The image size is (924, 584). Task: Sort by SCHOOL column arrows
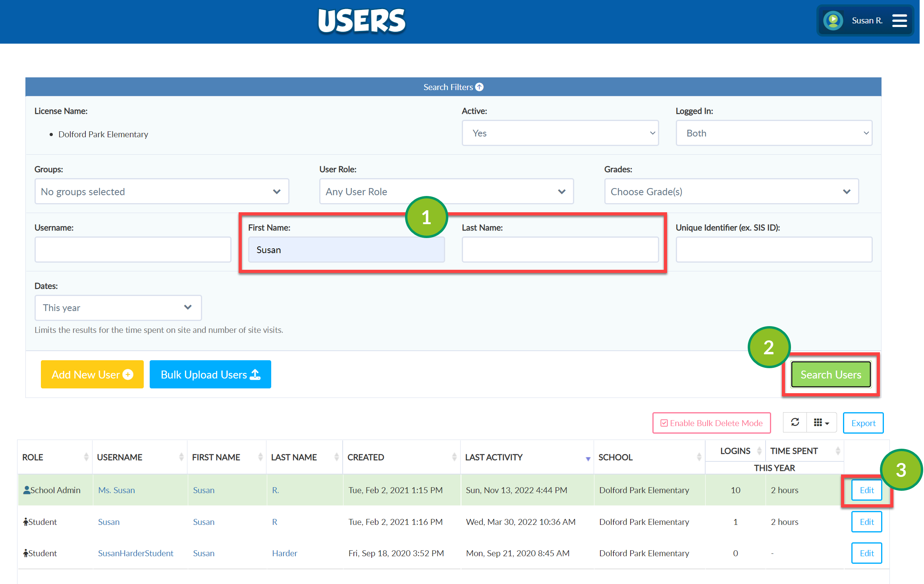coord(699,457)
